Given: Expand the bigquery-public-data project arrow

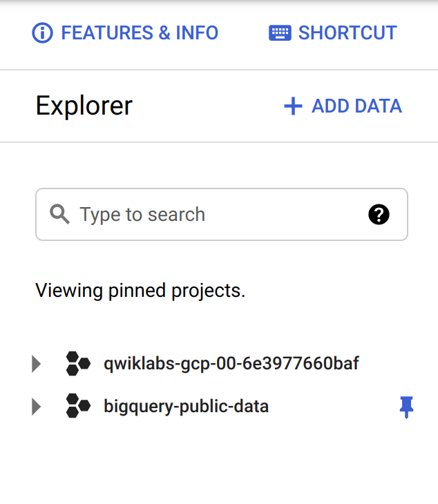Looking at the screenshot, I should (36, 407).
